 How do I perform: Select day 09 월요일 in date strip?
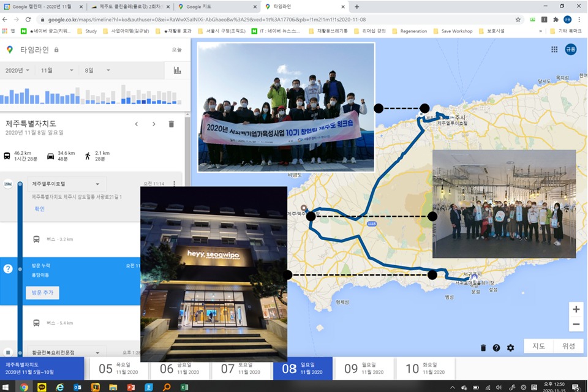pos(363,368)
